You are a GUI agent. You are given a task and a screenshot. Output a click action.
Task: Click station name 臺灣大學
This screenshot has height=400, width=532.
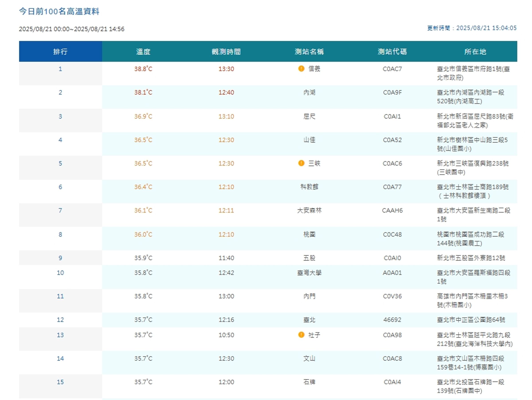click(x=309, y=273)
